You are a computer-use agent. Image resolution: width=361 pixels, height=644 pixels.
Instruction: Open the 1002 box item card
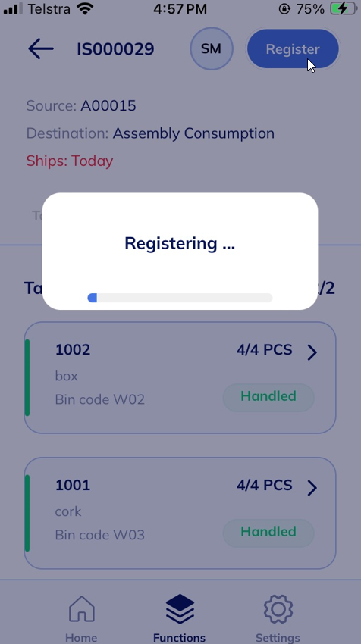180,377
